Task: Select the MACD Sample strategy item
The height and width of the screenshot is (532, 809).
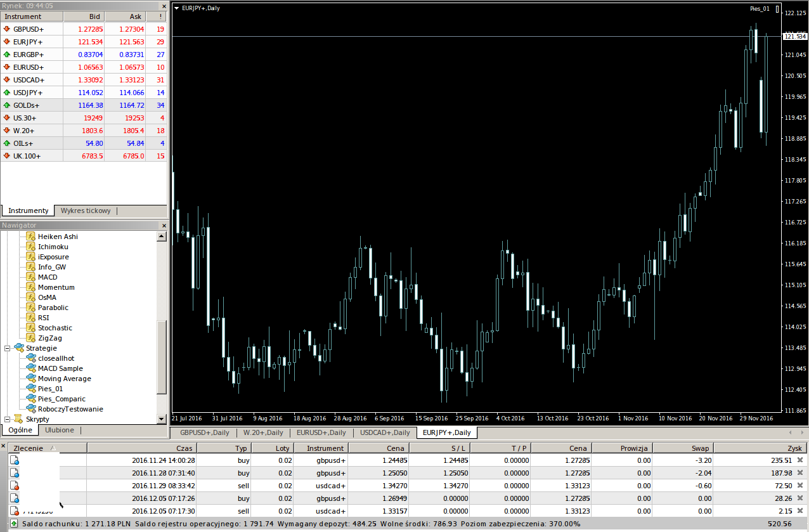Action: (60, 368)
